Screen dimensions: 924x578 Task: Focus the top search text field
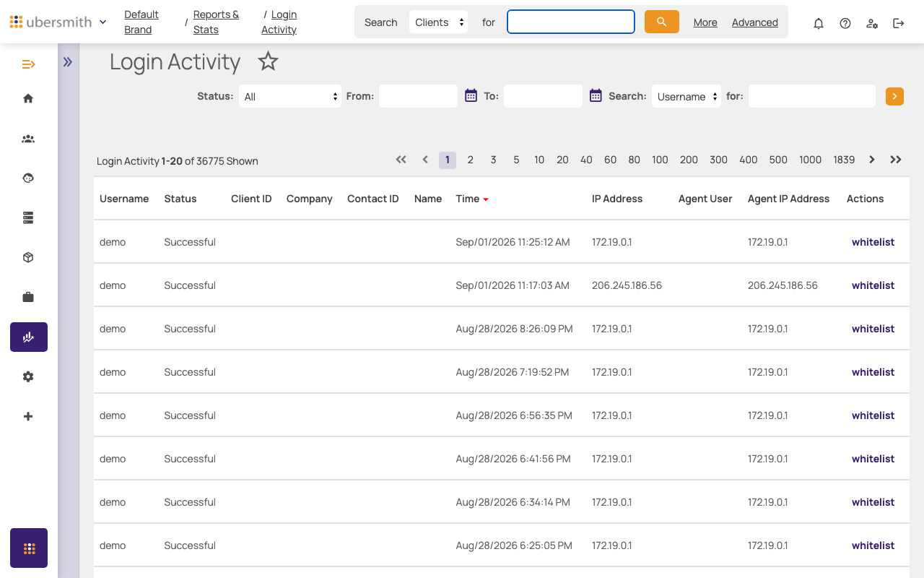[571, 22]
